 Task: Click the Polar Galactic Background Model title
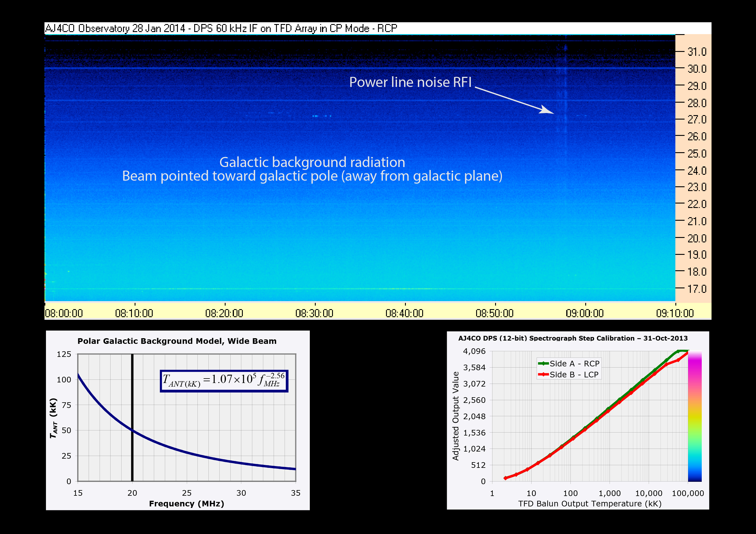(177, 341)
